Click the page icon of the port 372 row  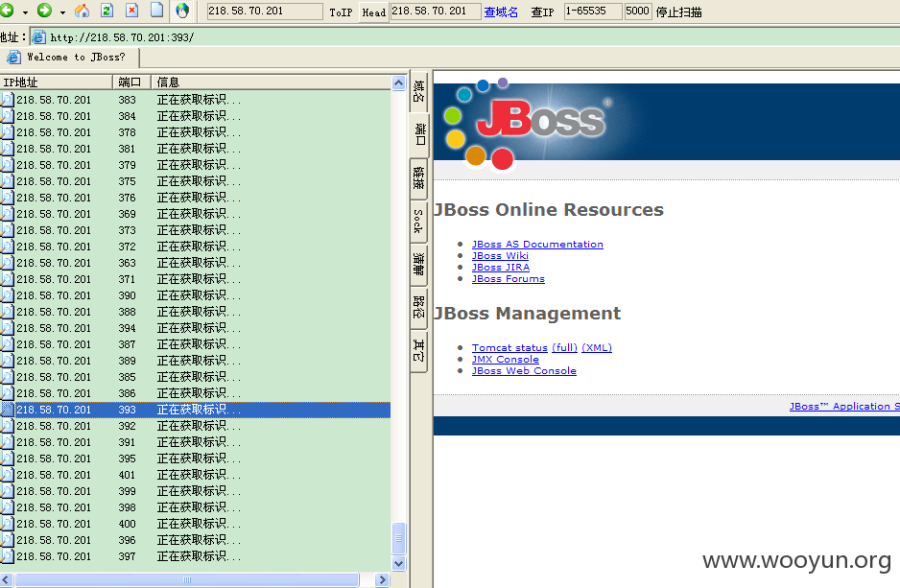[7, 247]
